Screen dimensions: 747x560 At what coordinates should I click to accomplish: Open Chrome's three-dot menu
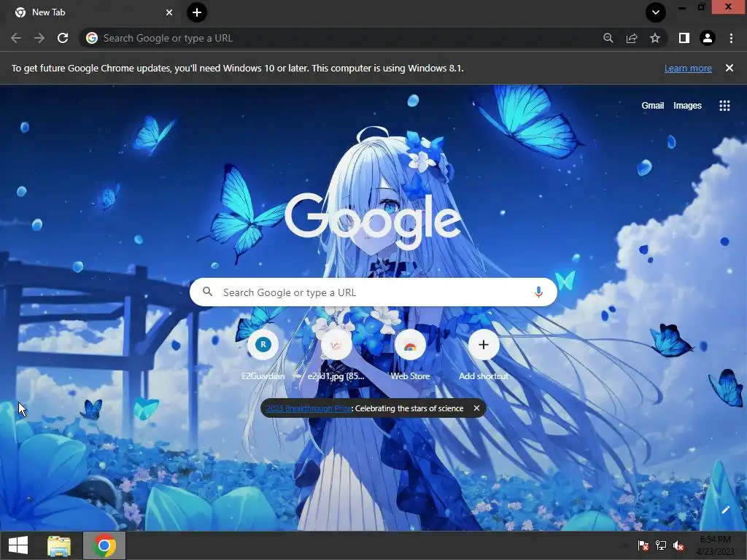(x=731, y=38)
